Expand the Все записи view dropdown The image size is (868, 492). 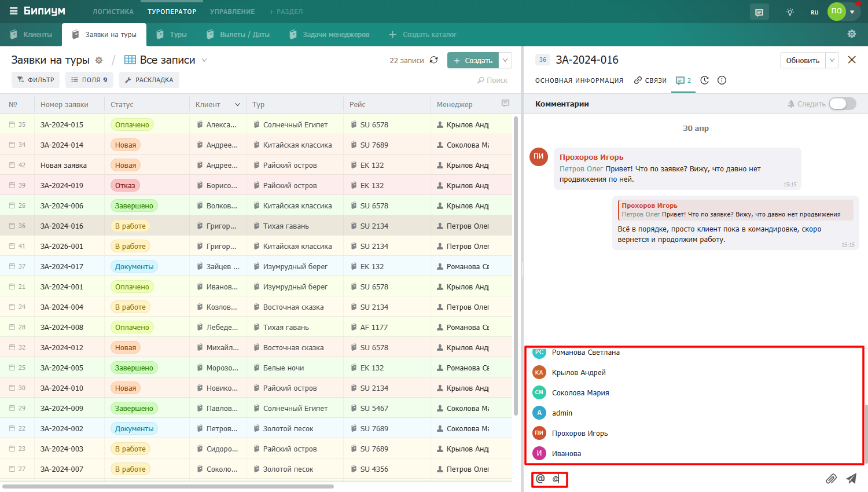pyautogui.click(x=204, y=60)
